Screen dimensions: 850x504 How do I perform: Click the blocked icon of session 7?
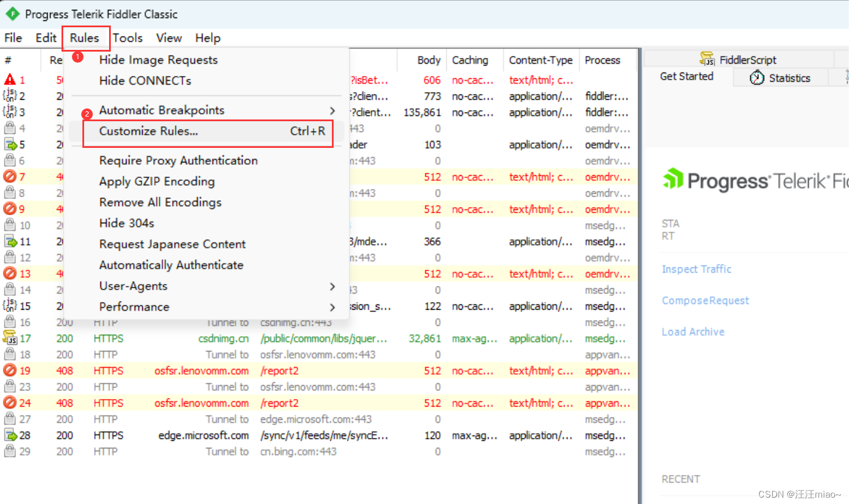tap(10, 176)
